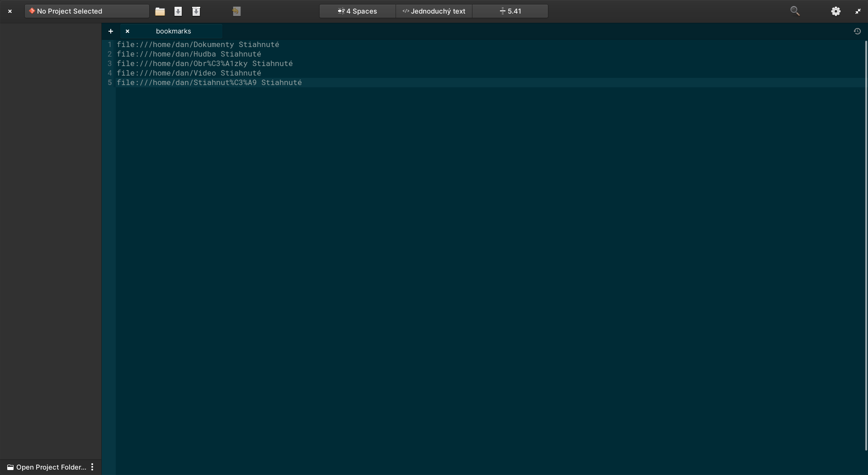This screenshot has height=475, width=868.
Task: Close the window with the top-left X
Action: click(10, 11)
